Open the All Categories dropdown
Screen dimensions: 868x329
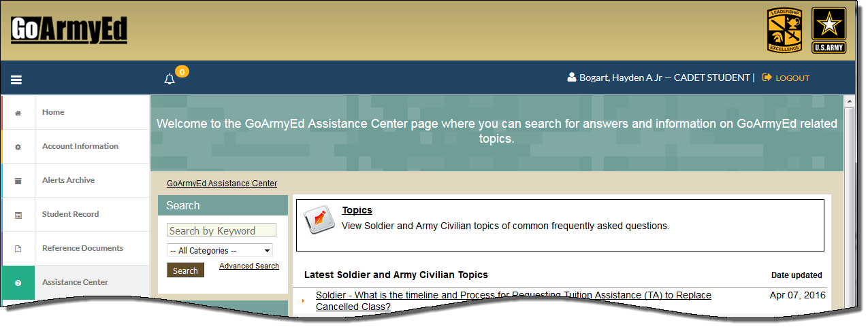(220, 250)
